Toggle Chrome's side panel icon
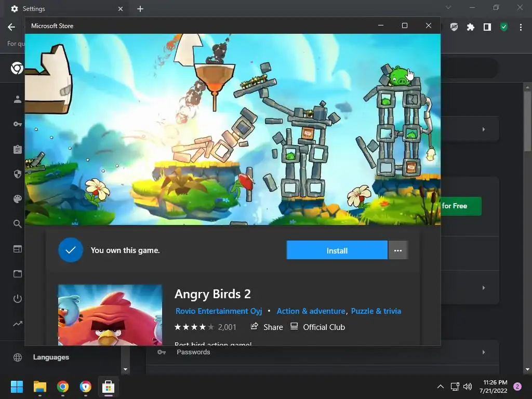Viewport: 532px width, 399px height. point(487,27)
